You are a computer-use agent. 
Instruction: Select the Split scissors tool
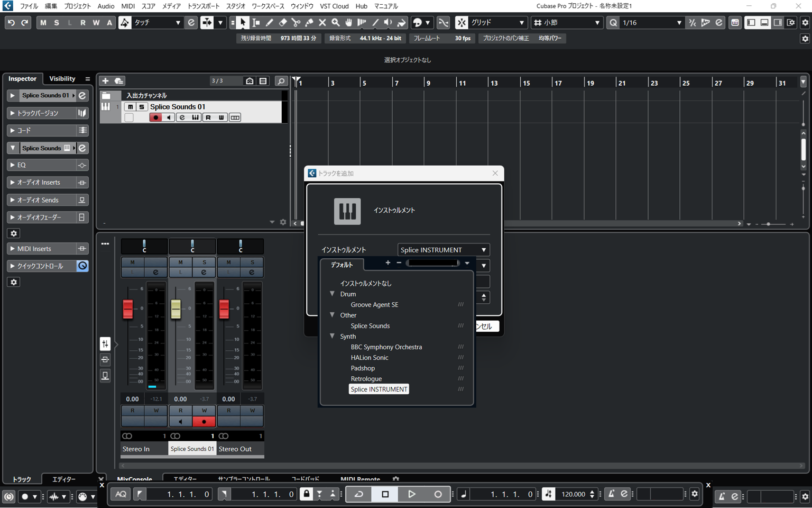coord(296,23)
